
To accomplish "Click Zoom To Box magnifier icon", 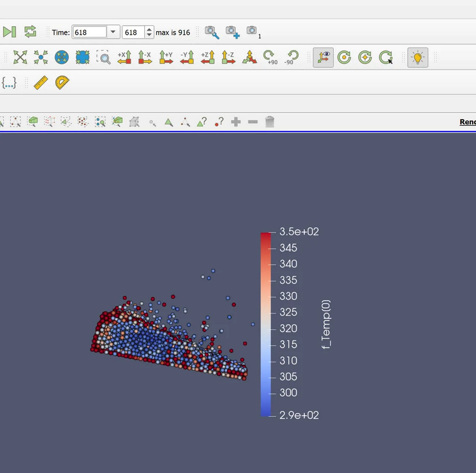I will (104, 57).
